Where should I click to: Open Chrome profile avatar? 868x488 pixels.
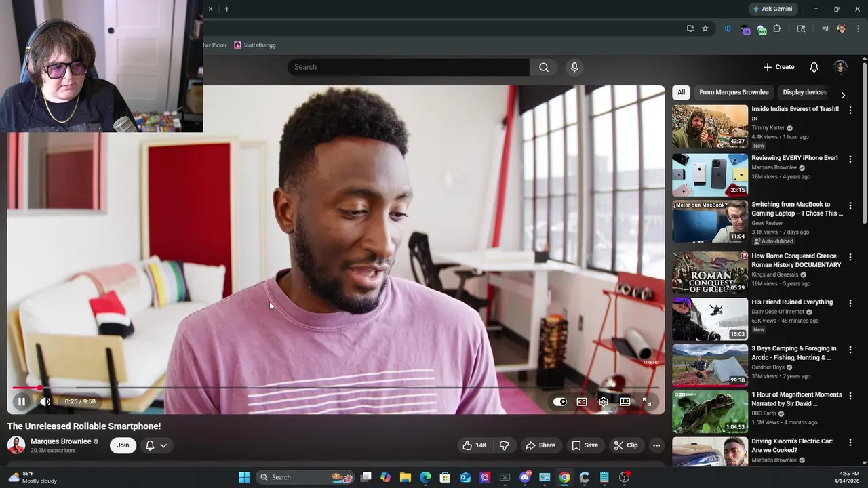842,28
